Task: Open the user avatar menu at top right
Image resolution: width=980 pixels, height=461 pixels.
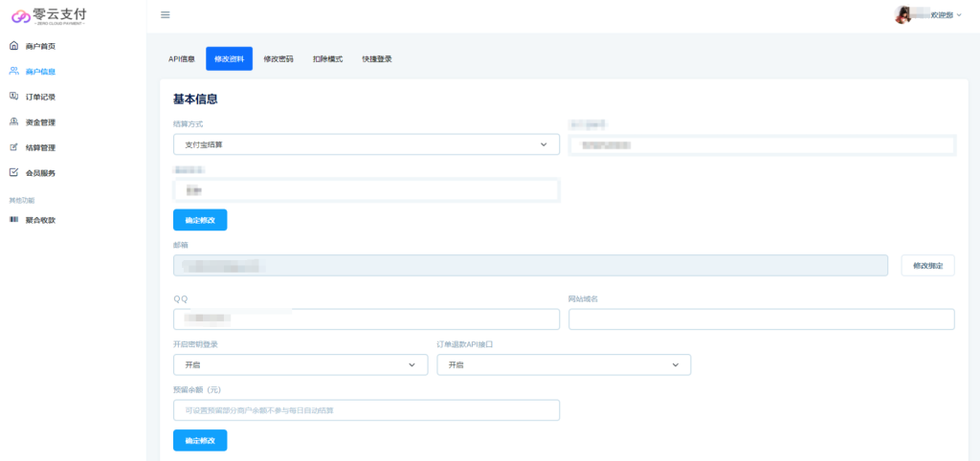Action: tap(902, 15)
